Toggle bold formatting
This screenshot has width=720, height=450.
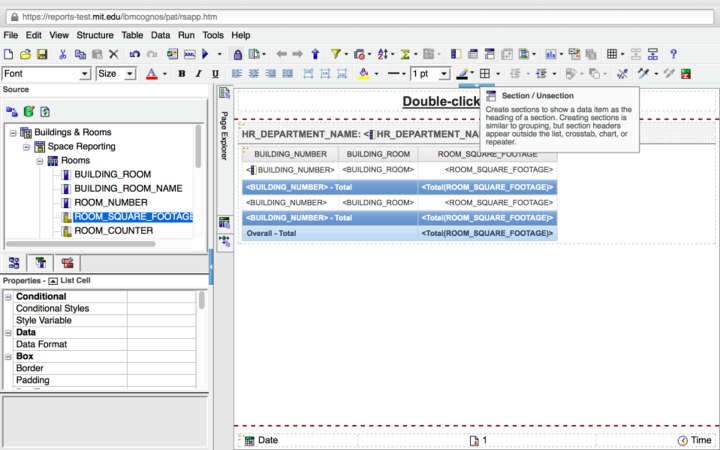(x=182, y=74)
